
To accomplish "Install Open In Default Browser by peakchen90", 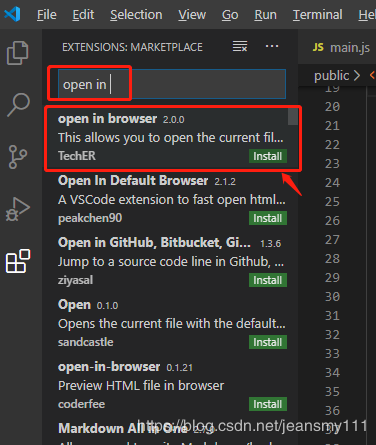I will [268, 218].
